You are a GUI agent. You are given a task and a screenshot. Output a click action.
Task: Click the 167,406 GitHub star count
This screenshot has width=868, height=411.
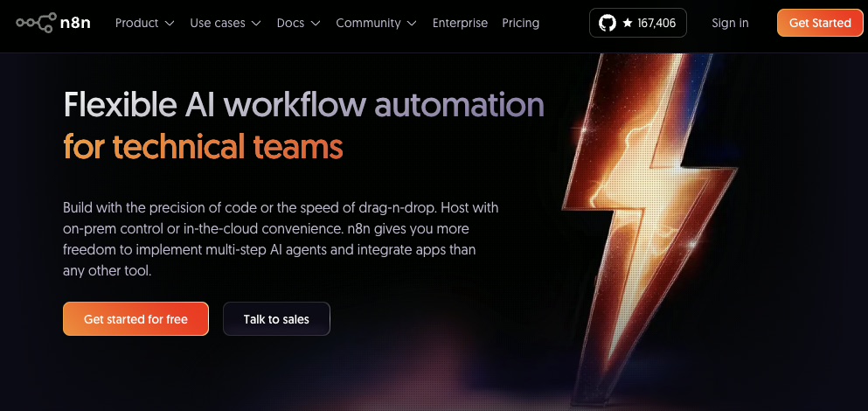pos(656,24)
